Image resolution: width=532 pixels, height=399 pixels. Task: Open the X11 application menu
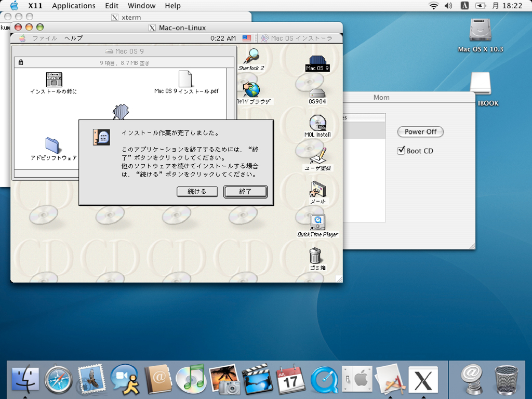35,6
